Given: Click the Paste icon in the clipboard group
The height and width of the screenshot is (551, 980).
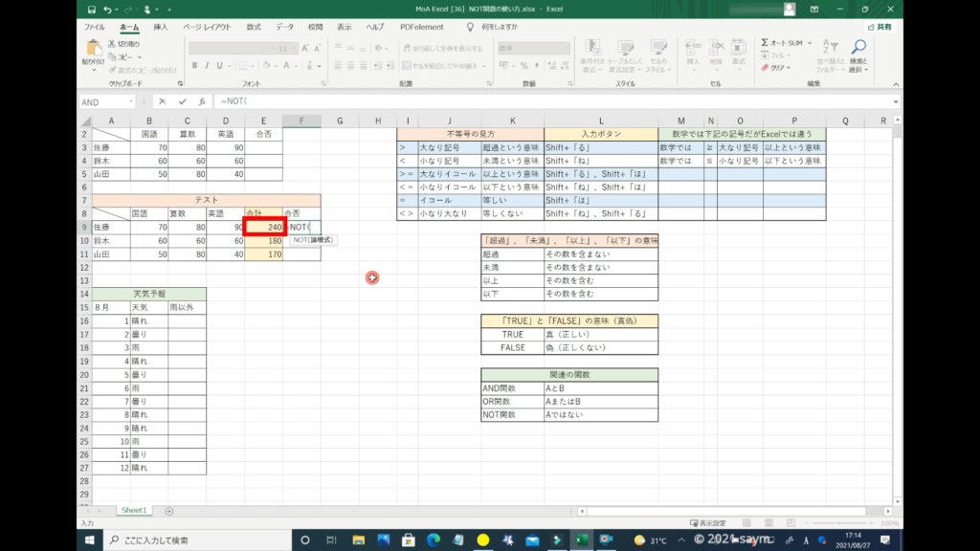Looking at the screenshot, I should coord(94,50).
